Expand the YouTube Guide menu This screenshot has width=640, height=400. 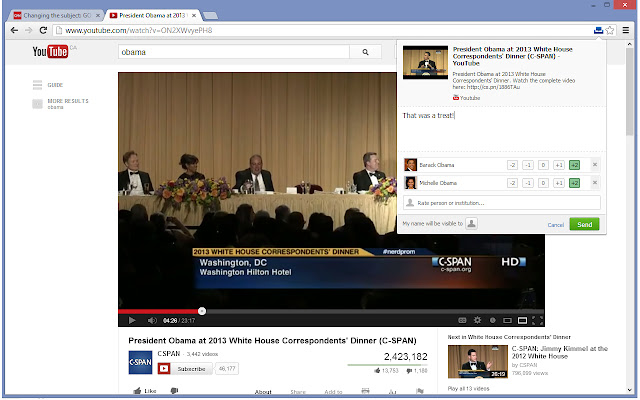55,85
